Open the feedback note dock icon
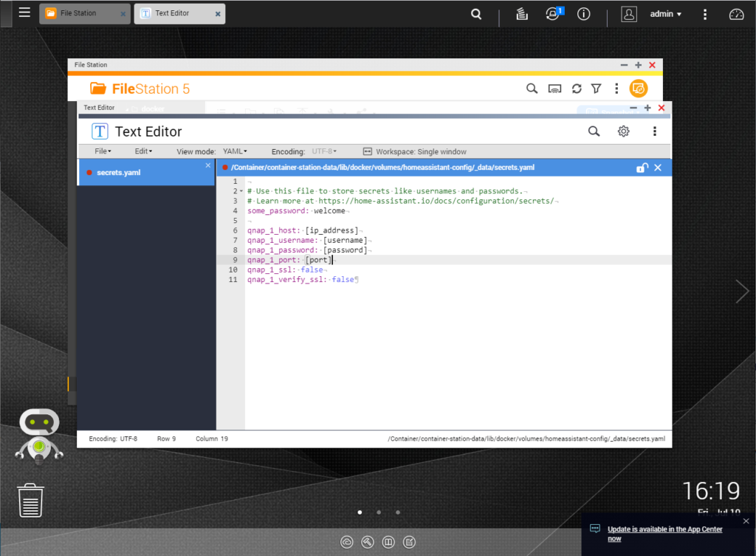This screenshot has width=756, height=556. point(409,543)
